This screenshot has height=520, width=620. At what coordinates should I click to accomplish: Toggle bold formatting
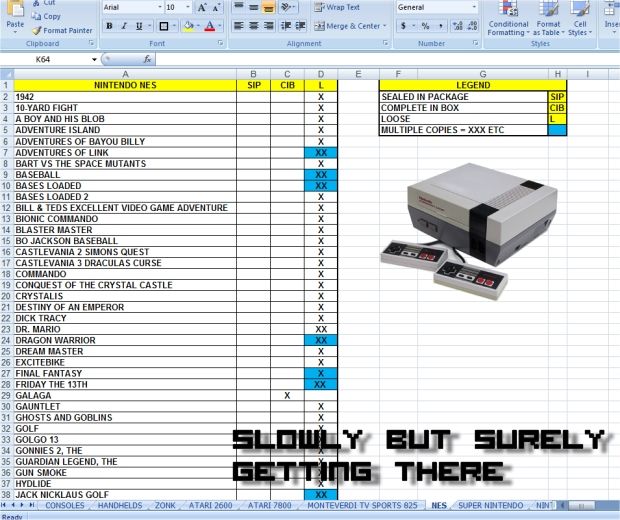click(110, 26)
